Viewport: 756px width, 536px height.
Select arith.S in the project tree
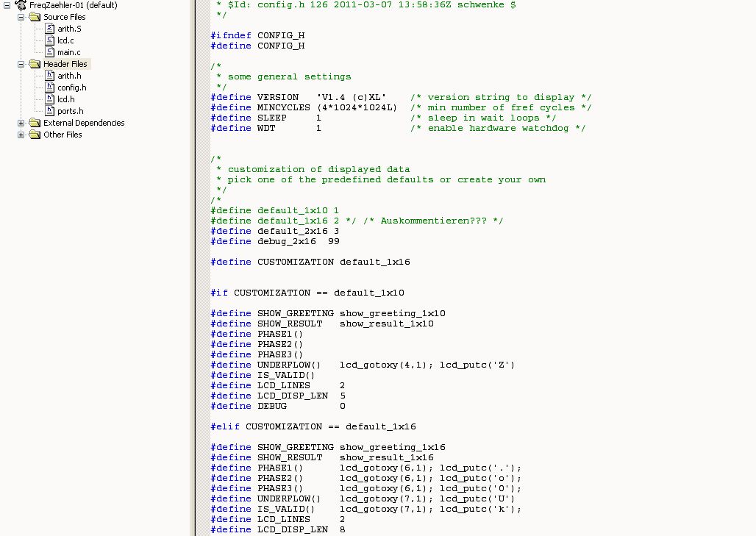point(69,29)
